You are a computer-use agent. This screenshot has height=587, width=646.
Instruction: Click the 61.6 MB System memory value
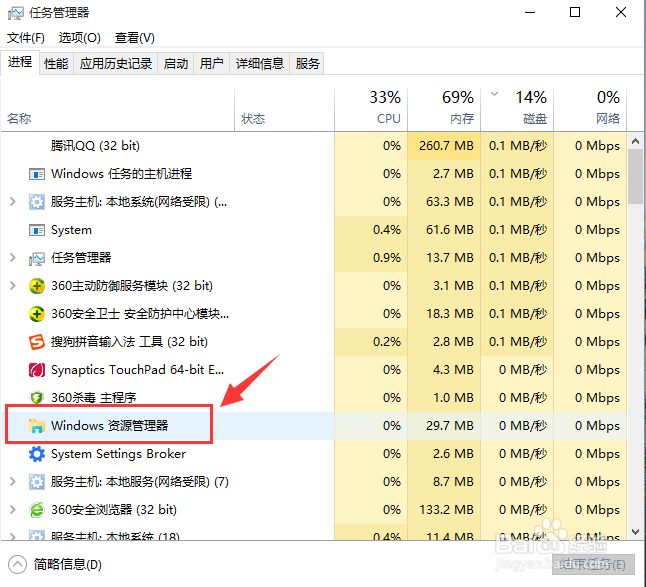coord(450,230)
